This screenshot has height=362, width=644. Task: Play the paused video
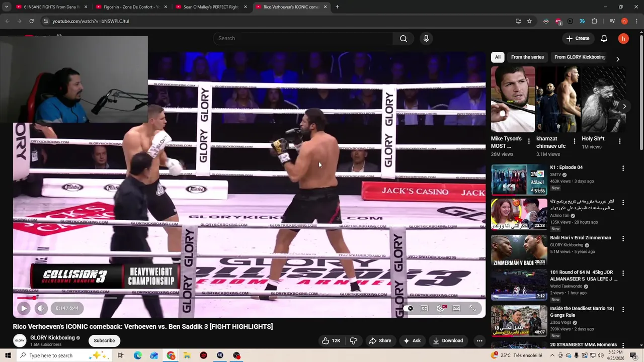[x=24, y=308]
